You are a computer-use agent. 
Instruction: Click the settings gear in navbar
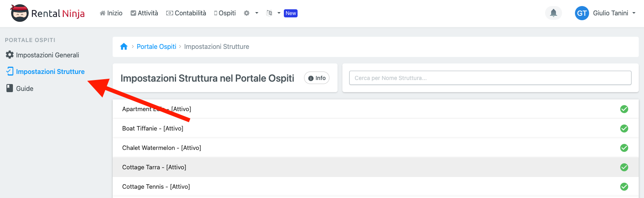pos(247,13)
